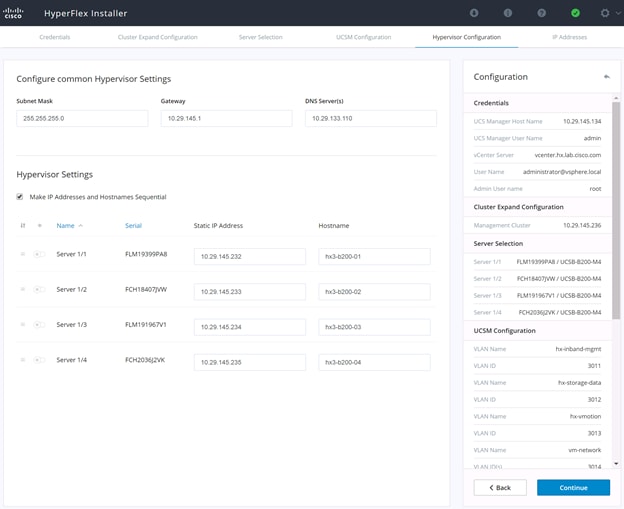Edit Static IP Address 10.29.145.233 field
624x509 pixels.
click(250, 292)
